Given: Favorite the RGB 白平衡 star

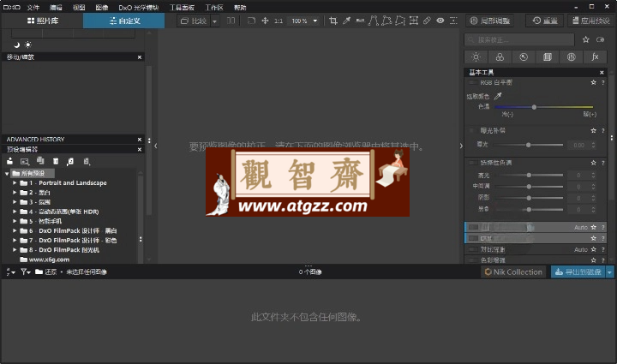Looking at the screenshot, I should (x=593, y=82).
